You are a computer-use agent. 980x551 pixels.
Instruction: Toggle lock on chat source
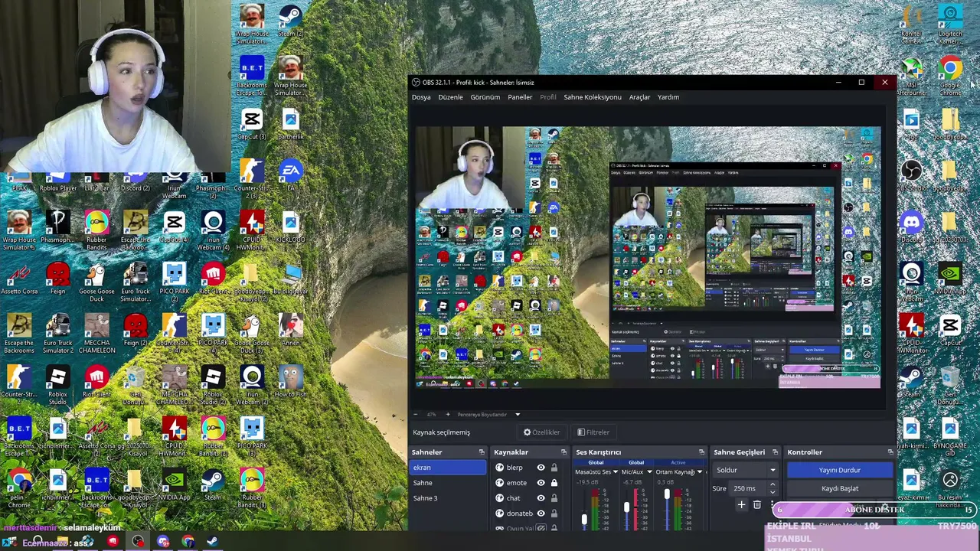[554, 498]
